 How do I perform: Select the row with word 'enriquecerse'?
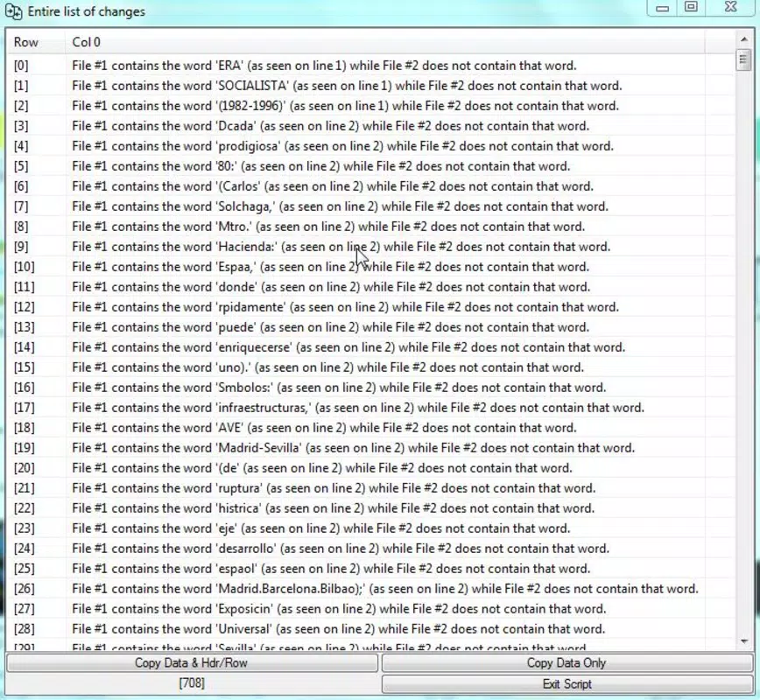(x=371, y=346)
